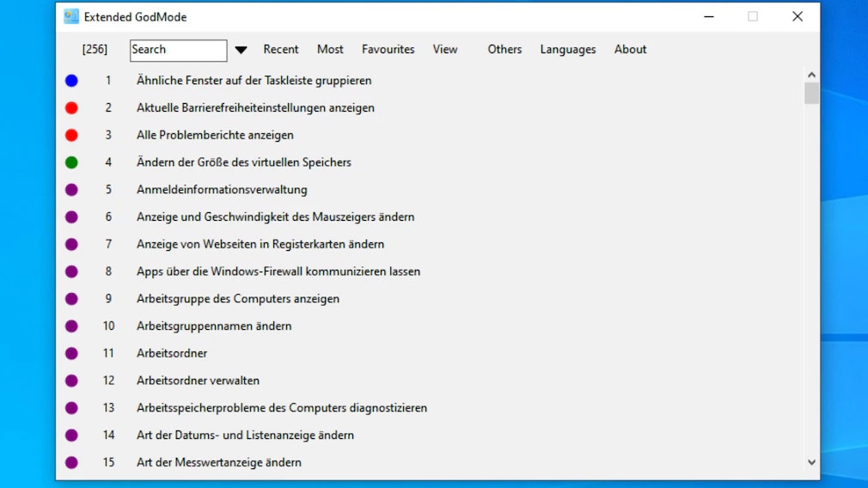
Task: Open the View menu
Action: pos(445,49)
